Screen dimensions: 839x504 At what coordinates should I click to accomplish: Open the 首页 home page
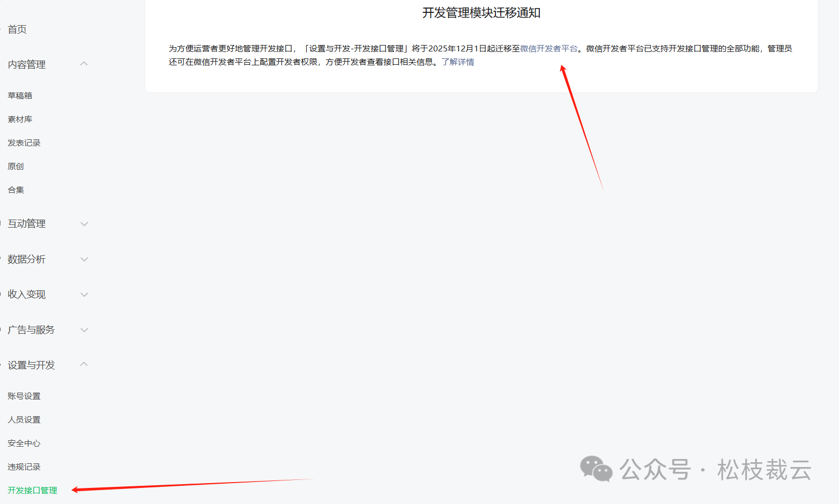click(x=17, y=29)
